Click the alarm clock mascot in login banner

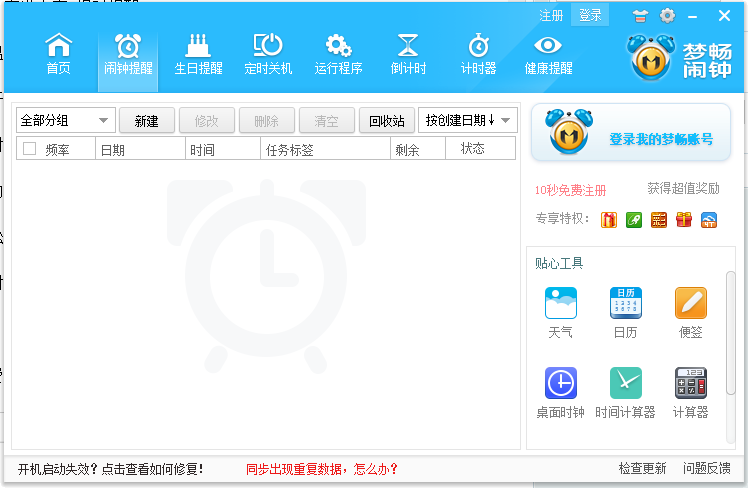(x=569, y=131)
